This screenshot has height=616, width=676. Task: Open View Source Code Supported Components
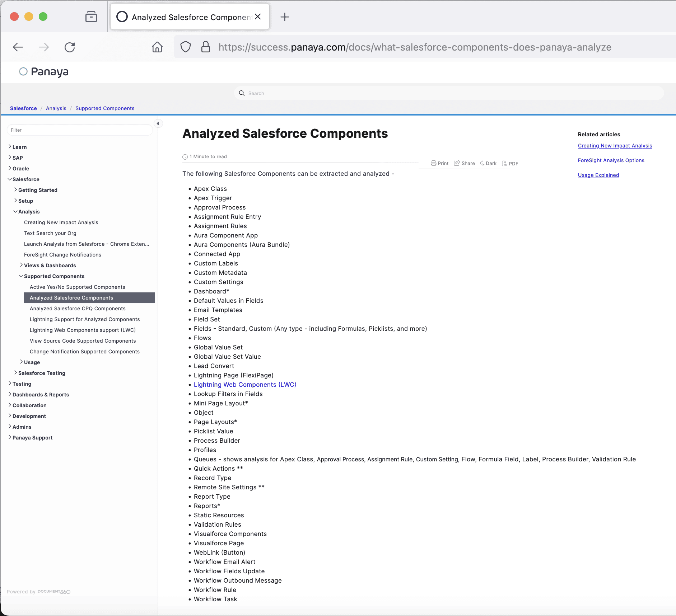pyautogui.click(x=83, y=341)
